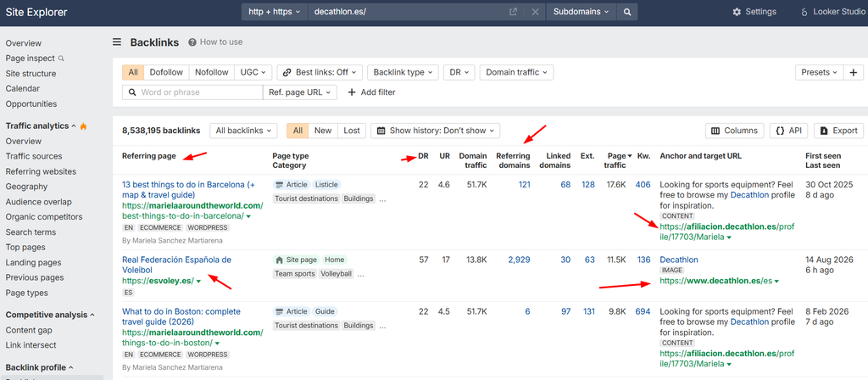Screen dimensions: 868x380
Task: Open Subdomains mode dropdown
Action: [581, 12]
